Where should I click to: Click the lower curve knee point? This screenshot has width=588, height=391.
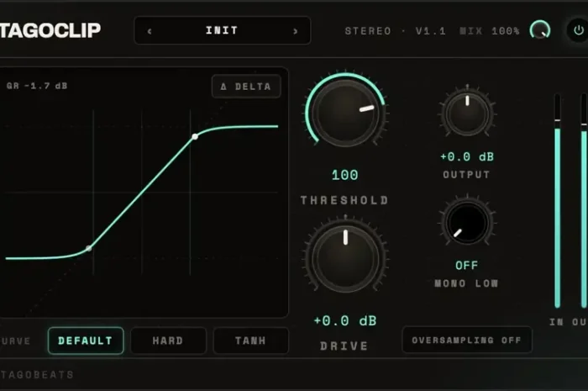tap(88, 248)
